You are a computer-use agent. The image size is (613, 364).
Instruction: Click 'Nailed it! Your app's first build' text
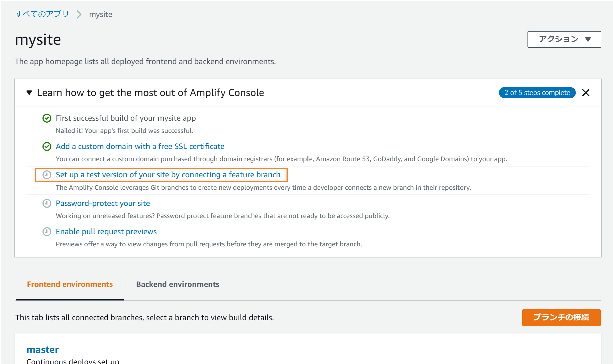pos(124,131)
